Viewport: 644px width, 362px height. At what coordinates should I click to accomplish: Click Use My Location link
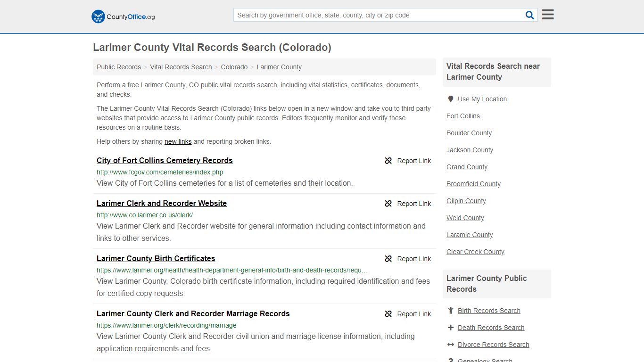482,99
